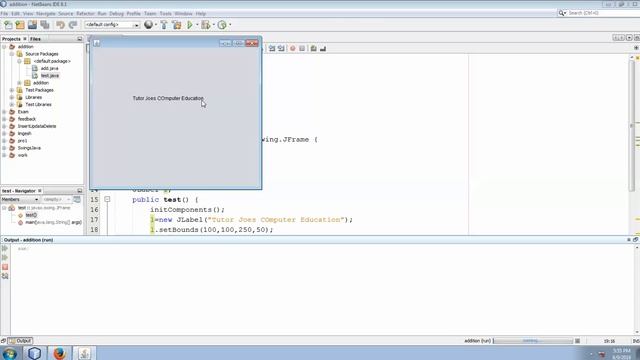Click the NetBeans cube taskbar icon
This screenshot has height=360, width=640.
(35, 353)
